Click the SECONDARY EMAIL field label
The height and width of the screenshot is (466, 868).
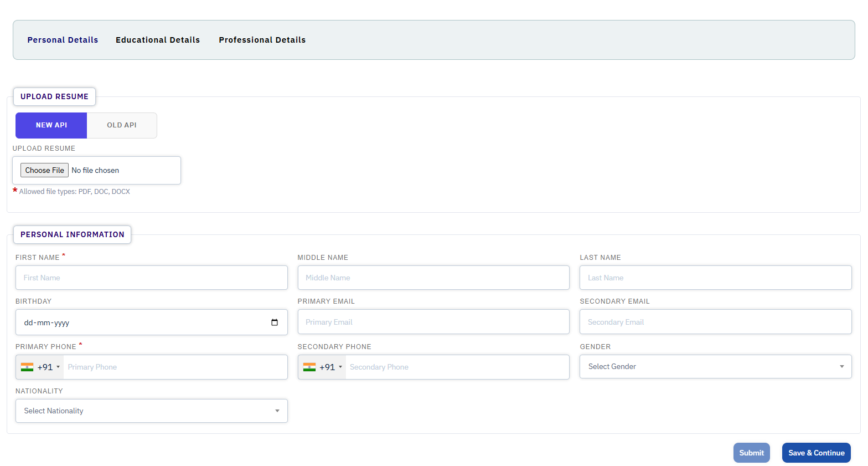click(614, 301)
